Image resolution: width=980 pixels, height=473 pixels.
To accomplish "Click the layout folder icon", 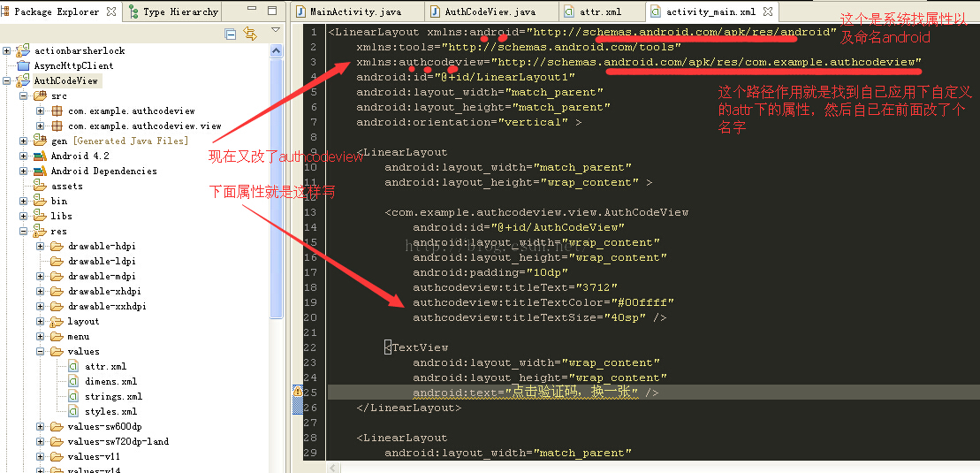I will pos(57,321).
